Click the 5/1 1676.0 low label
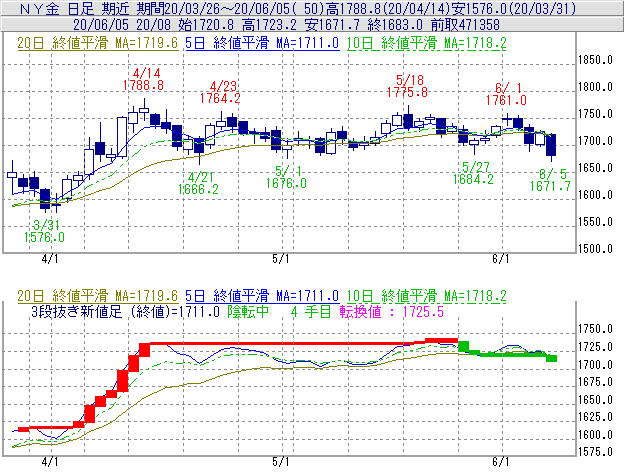The height and width of the screenshot is (474, 624). coord(286,177)
